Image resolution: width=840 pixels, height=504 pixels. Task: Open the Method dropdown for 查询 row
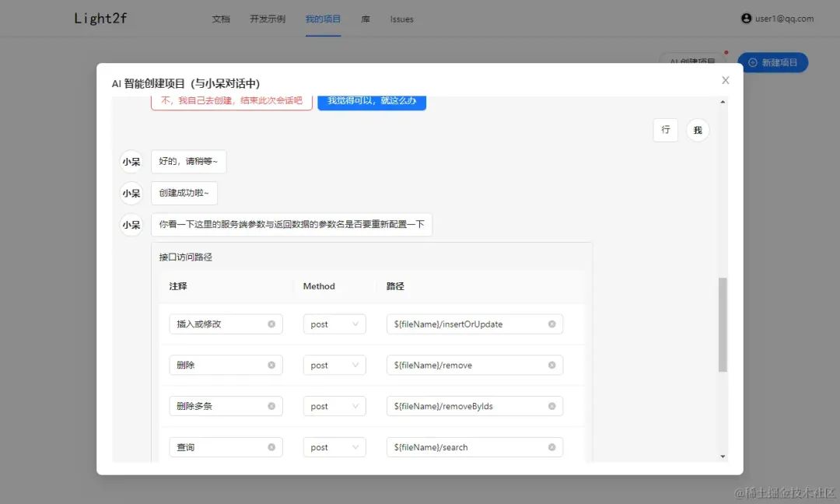click(x=334, y=446)
